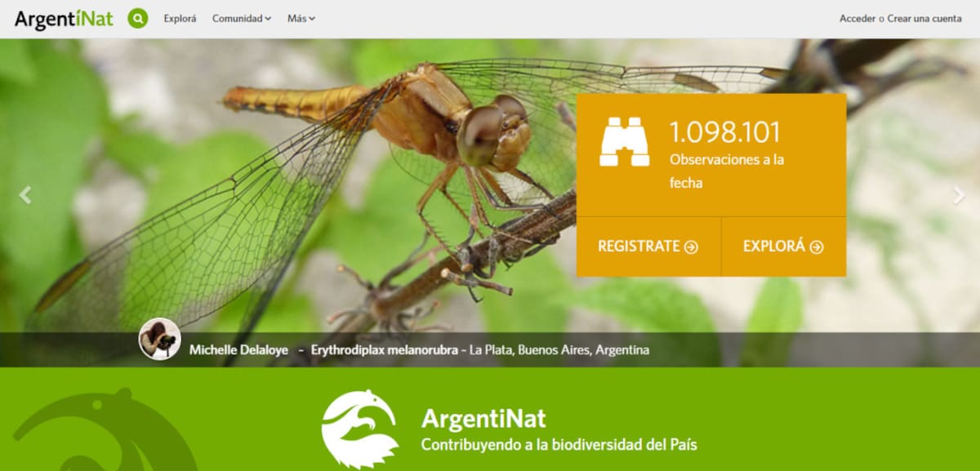The image size is (980, 471).
Task: Open the Comunidad dropdown
Action: 241,17
